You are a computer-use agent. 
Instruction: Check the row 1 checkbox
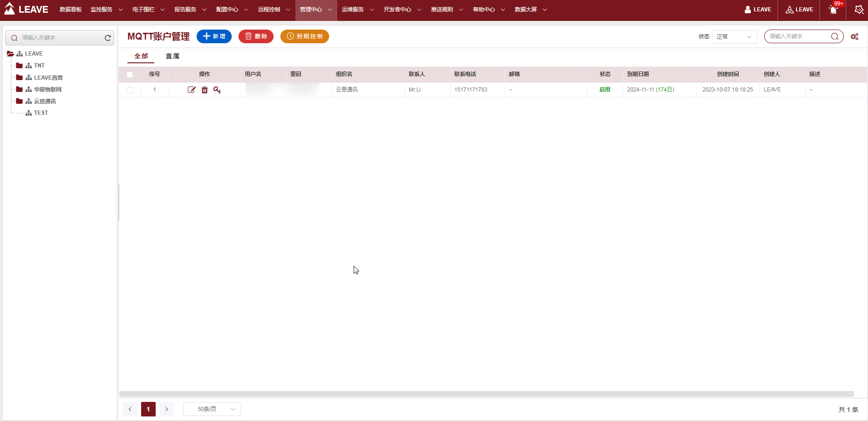pos(130,90)
